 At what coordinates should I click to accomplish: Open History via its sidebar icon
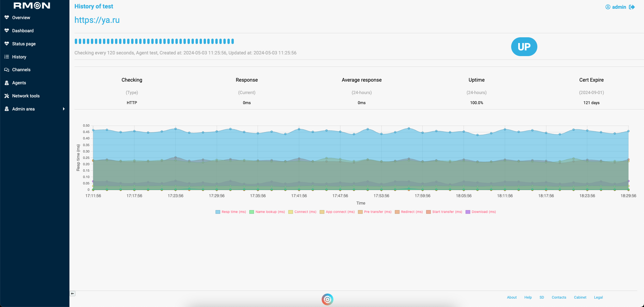pos(7,57)
